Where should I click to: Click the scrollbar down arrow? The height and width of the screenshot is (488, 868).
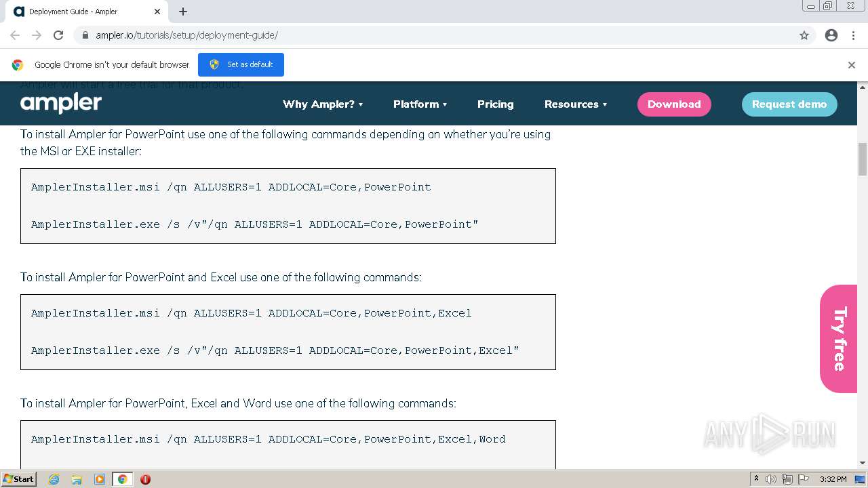pyautogui.click(x=863, y=463)
